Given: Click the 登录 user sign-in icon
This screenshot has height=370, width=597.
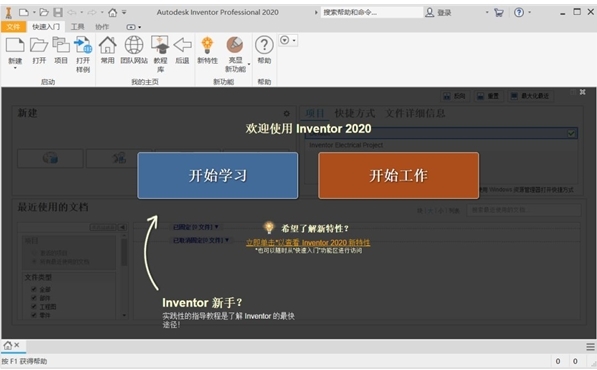Looking at the screenshot, I should coord(429,13).
